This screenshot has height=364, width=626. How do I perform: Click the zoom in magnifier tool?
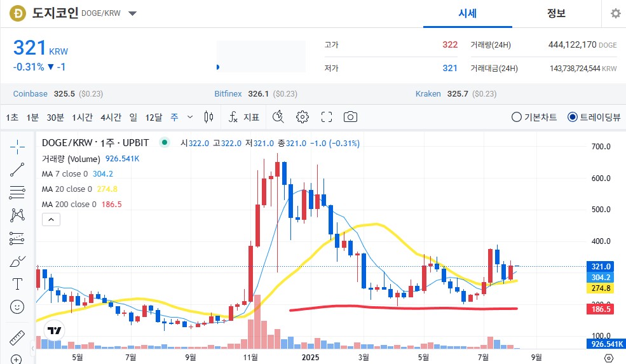pyautogui.click(x=16, y=359)
